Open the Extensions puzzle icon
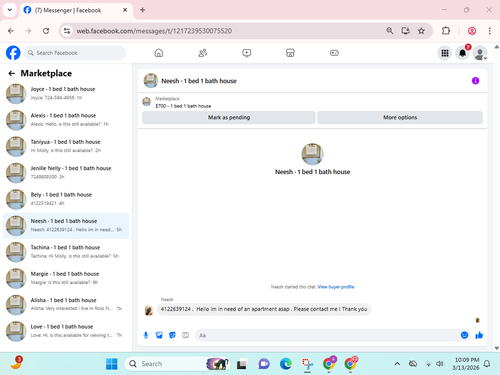 click(x=446, y=31)
